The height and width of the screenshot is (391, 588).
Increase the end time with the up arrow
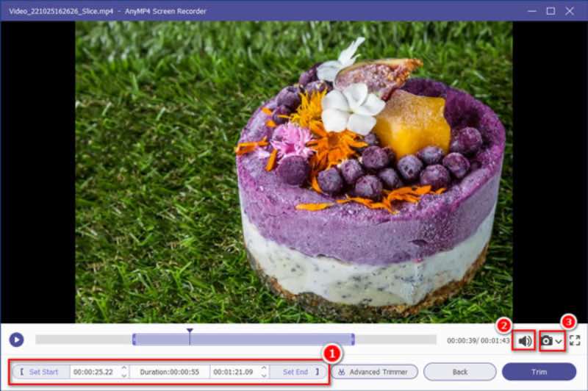coord(263,368)
